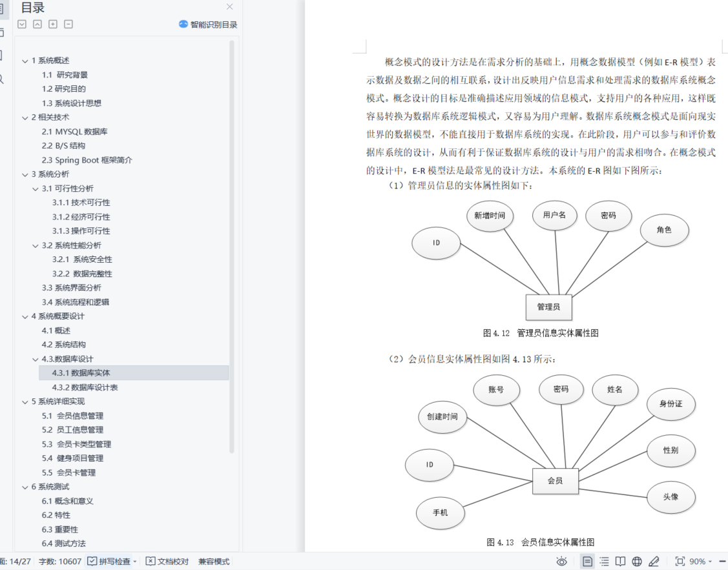Image resolution: width=728 pixels, height=570 pixels.
Task: Open '4.3.2 数据库设计表' entry
Action: [x=85, y=387]
